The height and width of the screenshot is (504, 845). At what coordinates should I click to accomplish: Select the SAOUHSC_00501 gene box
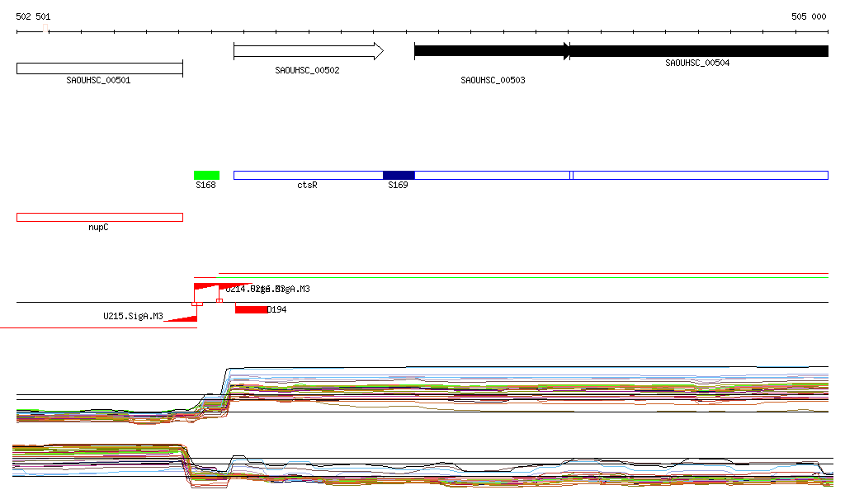pyautogui.click(x=99, y=68)
